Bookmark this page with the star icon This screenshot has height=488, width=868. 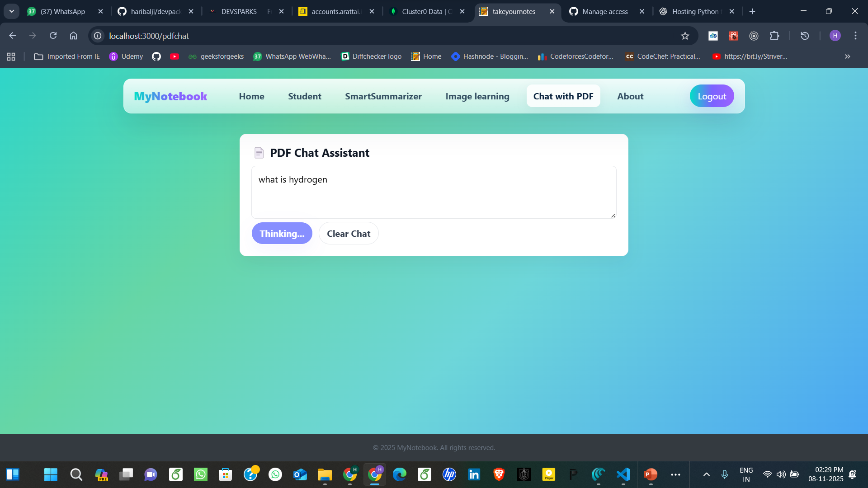point(685,36)
